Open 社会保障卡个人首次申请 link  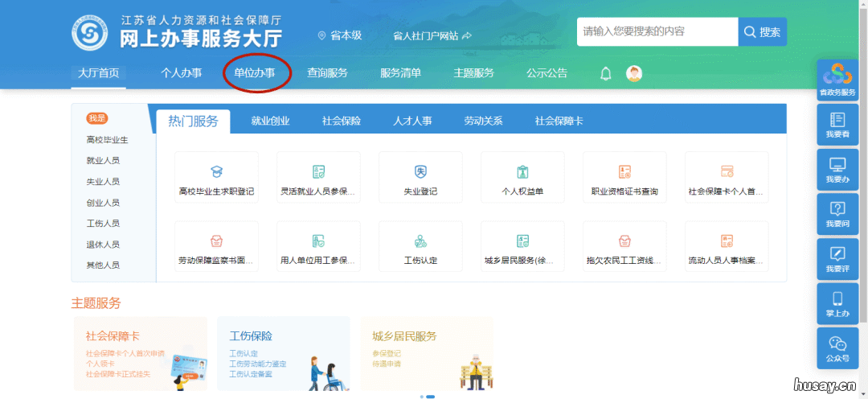pos(125,354)
